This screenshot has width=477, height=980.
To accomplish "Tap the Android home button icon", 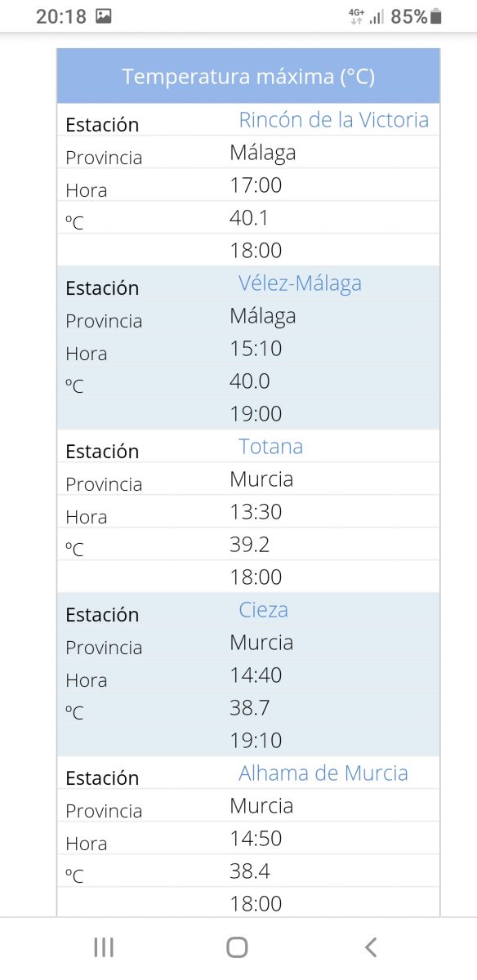I will 237,947.
